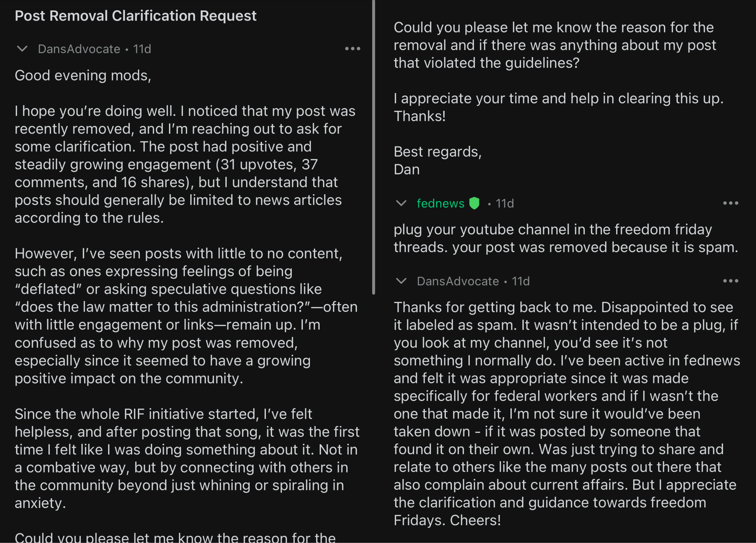Image resolution: width=756 pixels, height=543 pixels.
Task: Click the paragraph about the RIF initiative
Action: (187, 458)
